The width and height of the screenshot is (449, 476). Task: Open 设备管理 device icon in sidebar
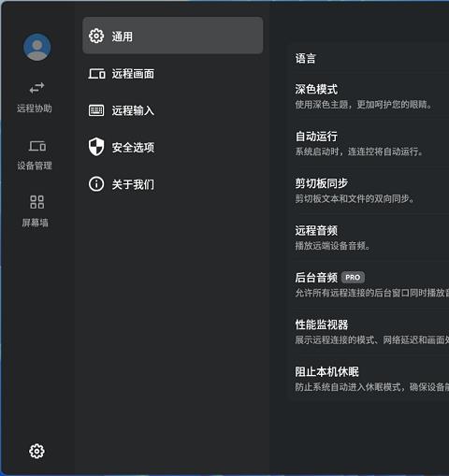pos(37,146)
